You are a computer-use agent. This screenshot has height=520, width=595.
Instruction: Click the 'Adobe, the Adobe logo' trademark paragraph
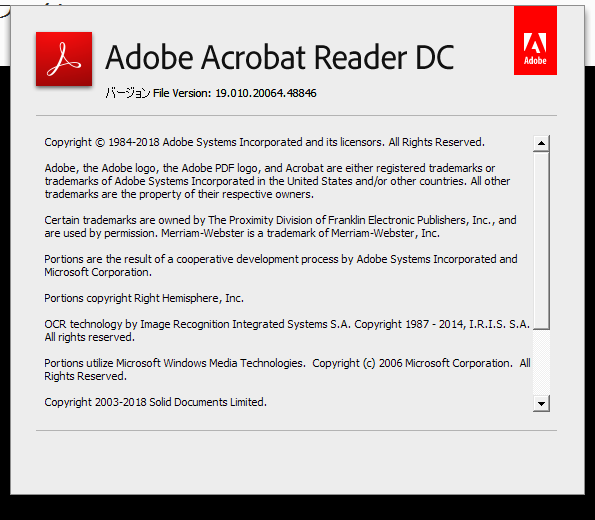pos(277,181)
